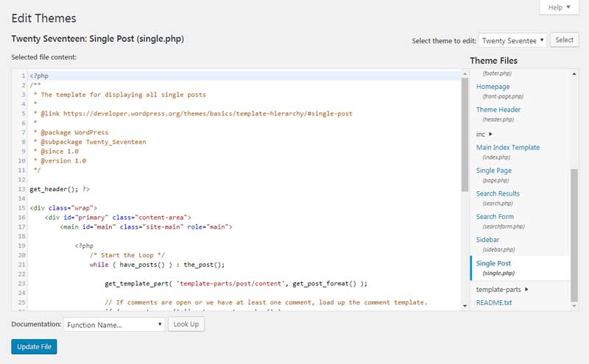Open the README.txt file
The height and width of the screenshot is (364, 589).
tap(494, 302)
